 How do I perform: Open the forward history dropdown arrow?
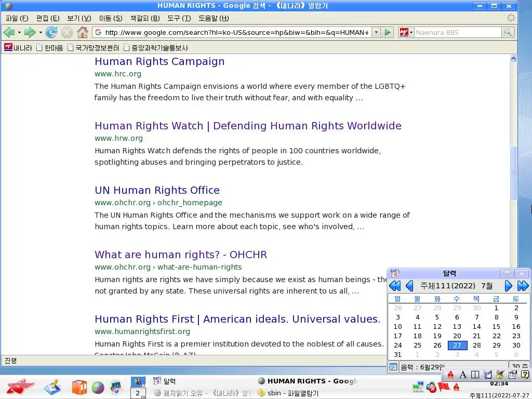tap(41, 33)
